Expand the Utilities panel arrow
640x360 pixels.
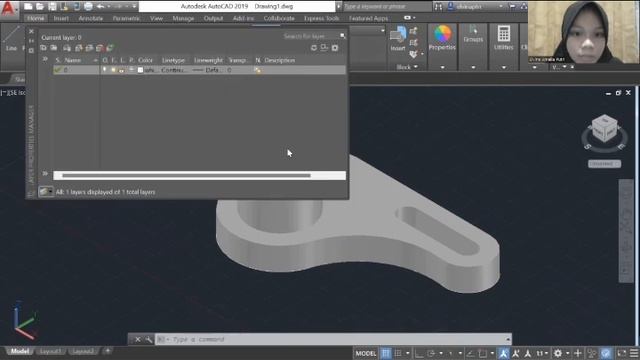coord(504,67)
